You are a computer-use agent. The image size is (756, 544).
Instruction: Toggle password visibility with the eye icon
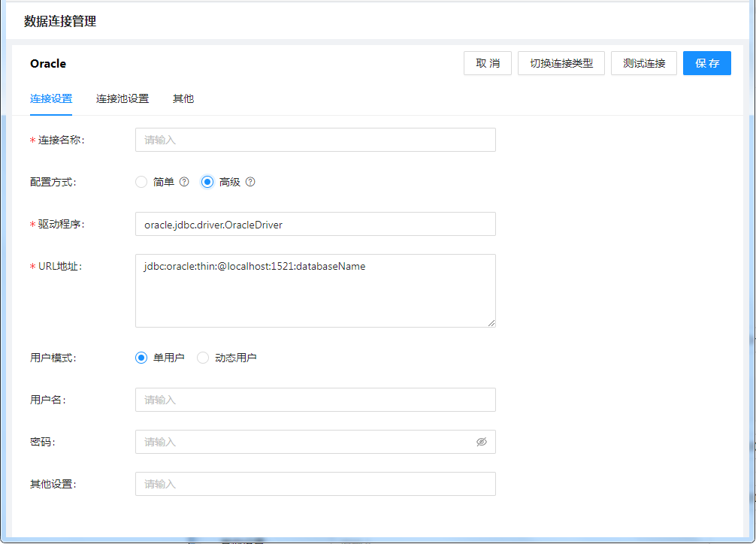(x=482, y=442)
